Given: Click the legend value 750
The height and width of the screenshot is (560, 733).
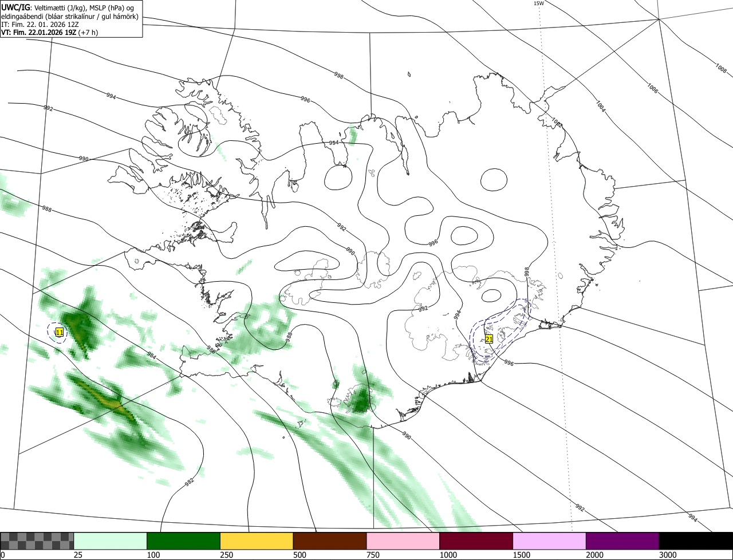Looking at the screenshot, I should pyautogui.click(x=373, y=555).
